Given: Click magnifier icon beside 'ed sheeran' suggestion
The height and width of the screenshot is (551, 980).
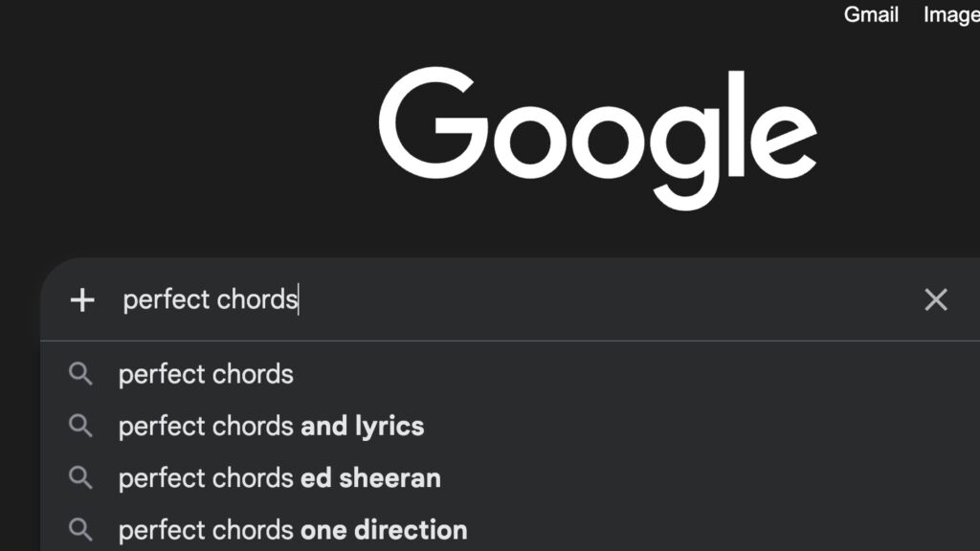Looking at the screenshot, I should point(81,477).
